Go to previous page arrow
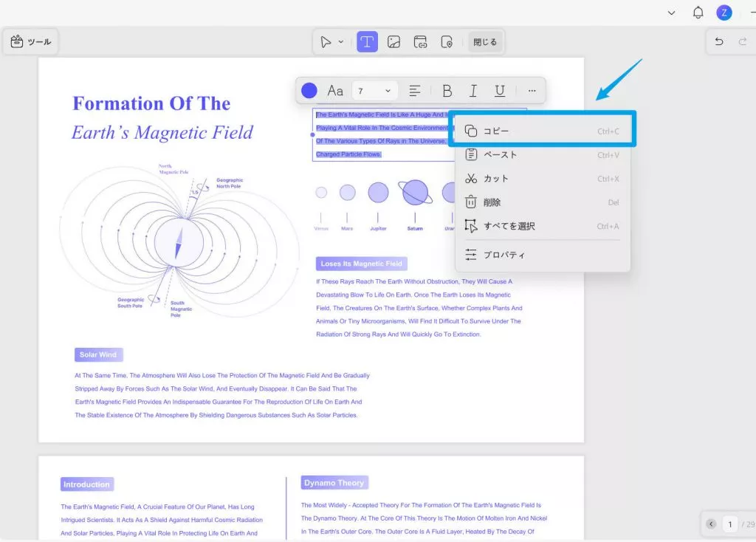 (711, 524)
